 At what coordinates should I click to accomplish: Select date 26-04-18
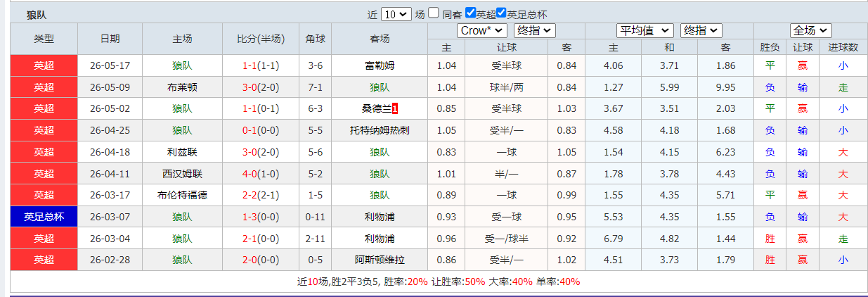pyautogui.click(x=110, y=152)
